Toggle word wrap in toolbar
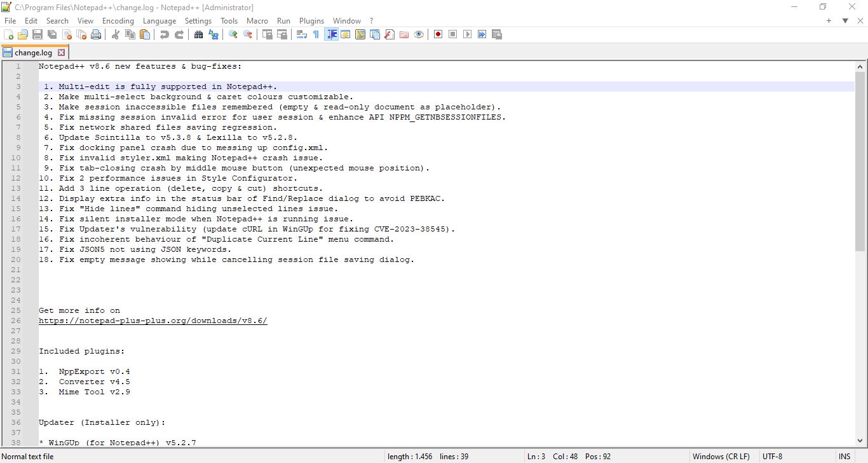This screenshot has width=868, height=463. point(302,34)
